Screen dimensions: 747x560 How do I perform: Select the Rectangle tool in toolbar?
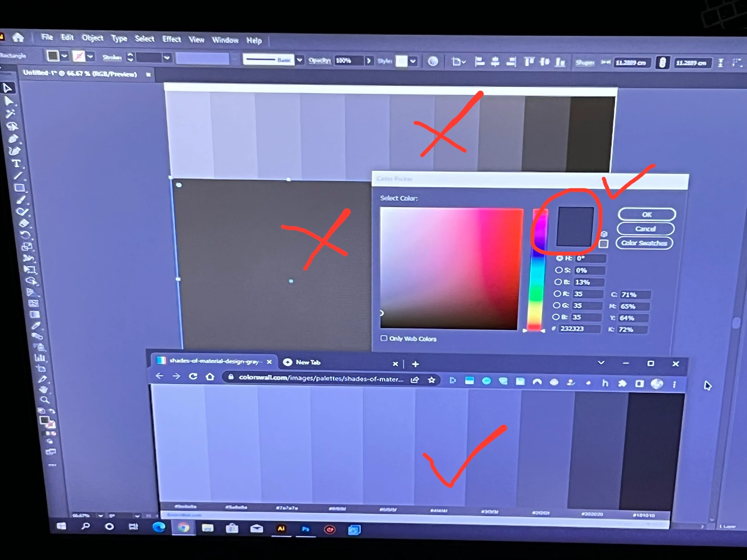pyautogui.click(x=19, y=187)
